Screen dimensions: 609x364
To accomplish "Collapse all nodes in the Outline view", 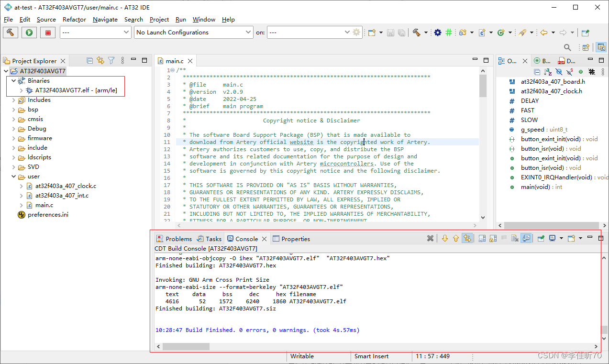I will 537,72.
